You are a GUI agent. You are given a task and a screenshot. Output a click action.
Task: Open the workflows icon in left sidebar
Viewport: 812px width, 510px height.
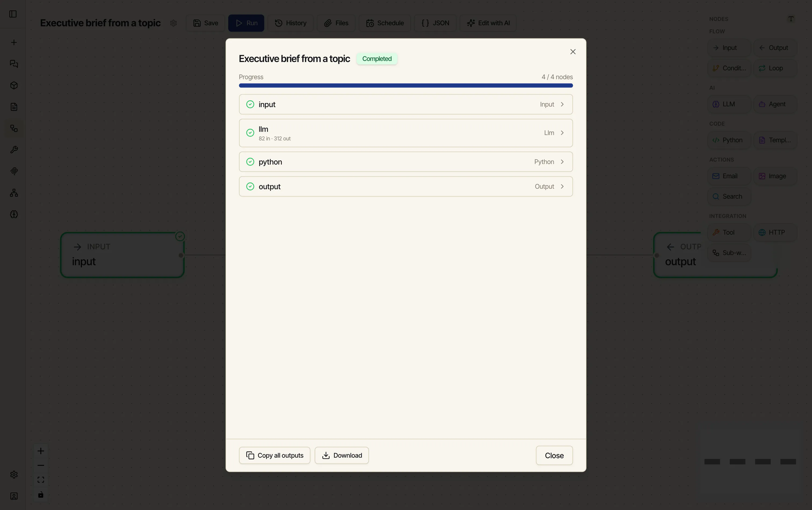point(14,128)
